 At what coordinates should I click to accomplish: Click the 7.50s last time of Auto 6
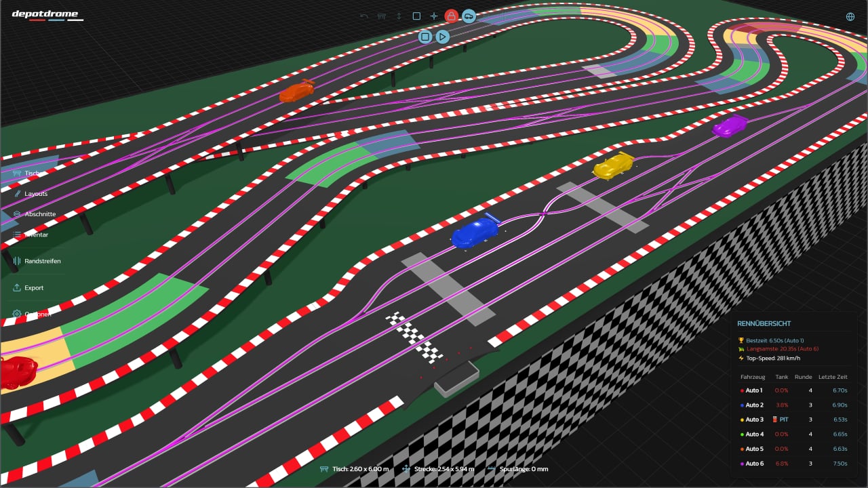click(839, 464)
